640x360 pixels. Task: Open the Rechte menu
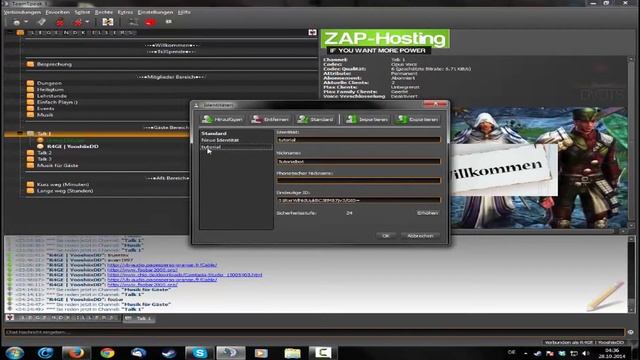click(x=104, y=12)
